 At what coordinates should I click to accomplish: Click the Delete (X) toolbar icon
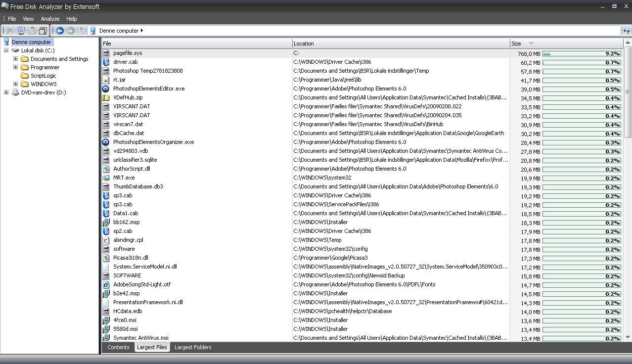pyautogui.click(x=10, y=31)
